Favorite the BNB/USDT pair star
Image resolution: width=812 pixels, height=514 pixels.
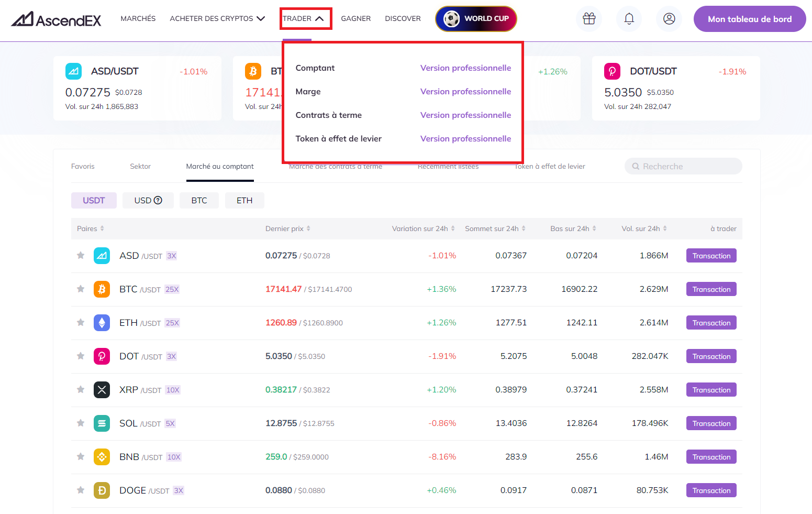[x=81, y=456]
